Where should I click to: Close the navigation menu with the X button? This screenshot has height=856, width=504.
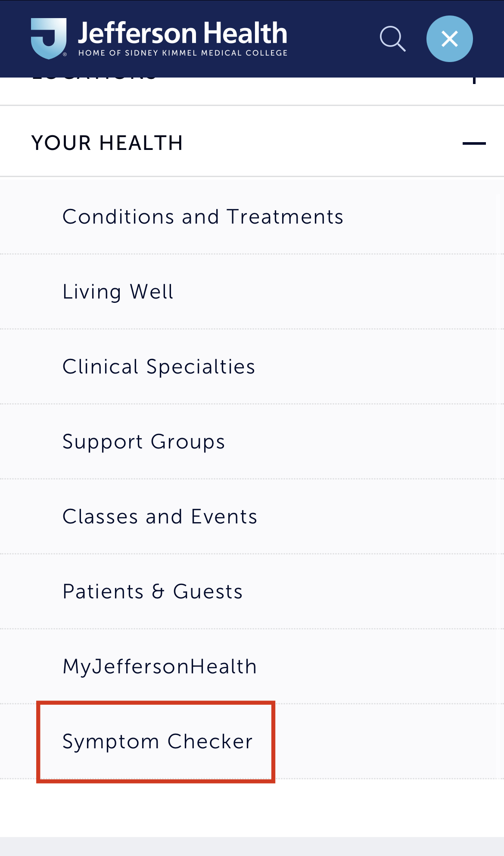[449, 39]
